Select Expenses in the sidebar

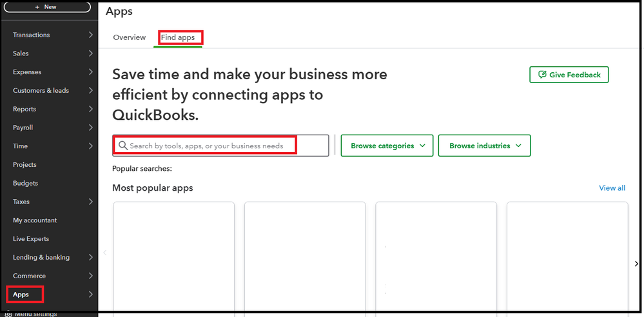click(27, 72)
